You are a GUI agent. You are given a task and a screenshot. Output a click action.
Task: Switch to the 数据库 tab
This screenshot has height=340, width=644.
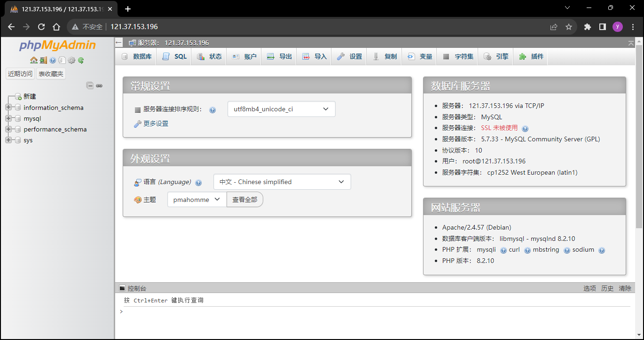coord(137,56)
